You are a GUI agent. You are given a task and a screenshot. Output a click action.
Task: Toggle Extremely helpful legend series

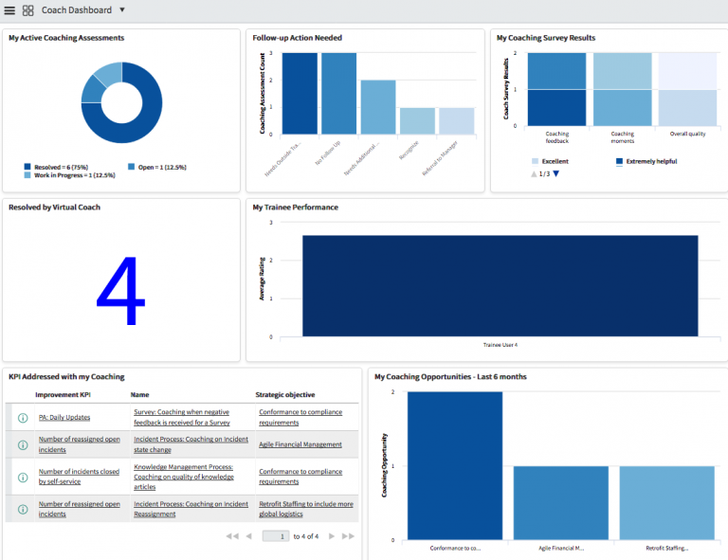pyautogui.click(x=650, y=161)
